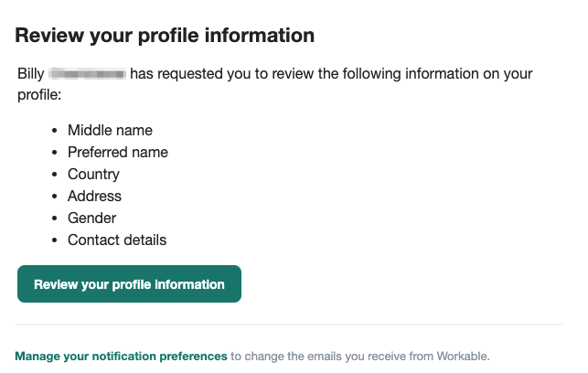The height and width of the screenshot is (373, 588).
Task: Select the Country list item
Action: [93, 175]
